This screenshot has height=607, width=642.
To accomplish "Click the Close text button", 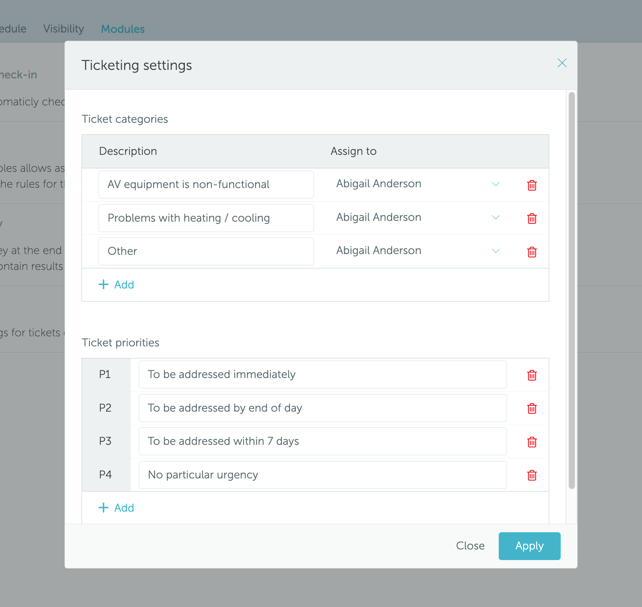I will click(470, 546).
